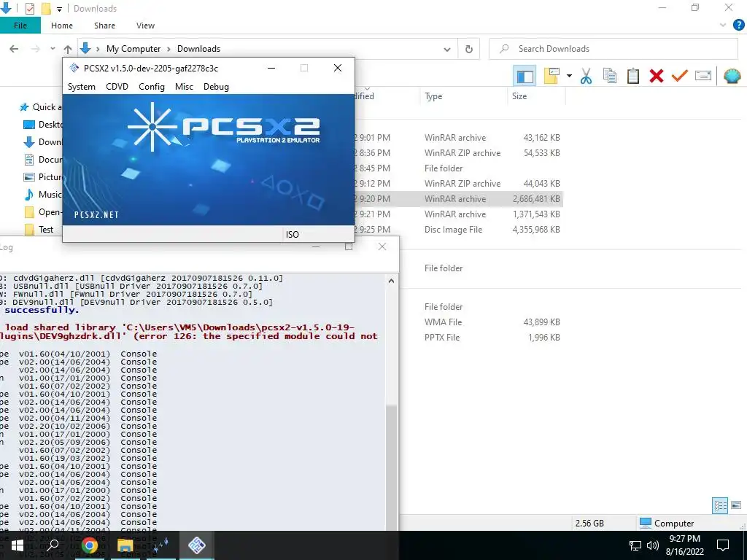The width and height of the screenshot is (747, 560).
Task: Open the PCSX2 CDVD menu
Action: click(x=117, y=87)
